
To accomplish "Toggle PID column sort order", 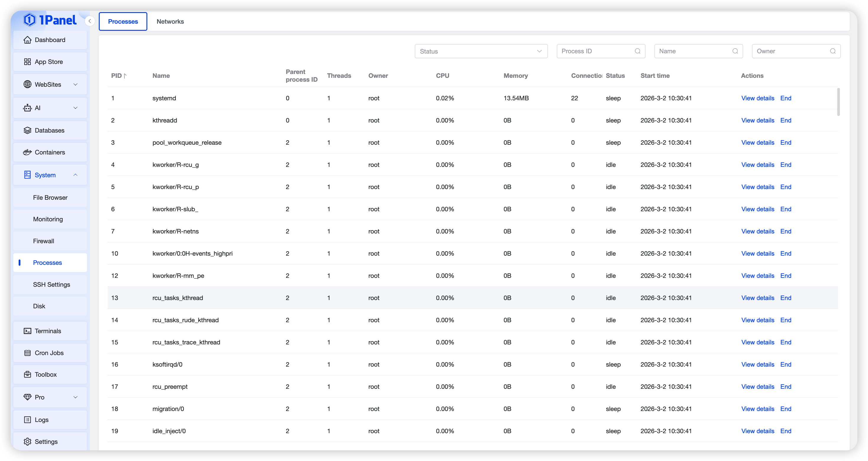I will 125,76.
